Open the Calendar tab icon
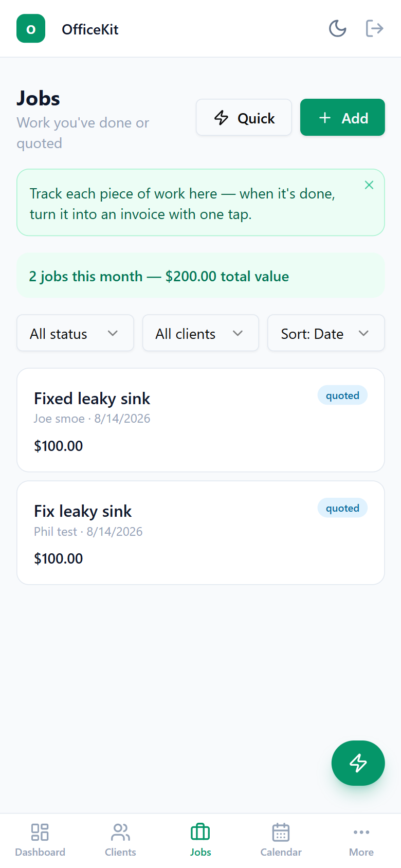 pyautogui.click(x=281, y=831)
